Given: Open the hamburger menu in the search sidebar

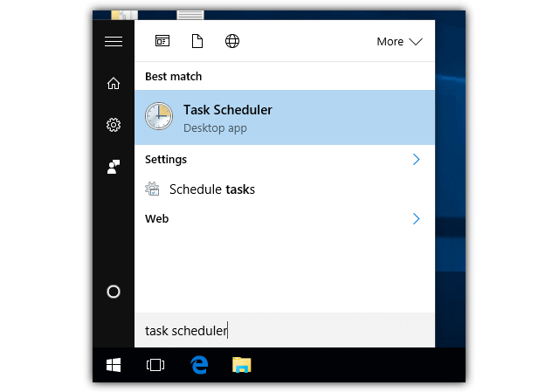Looking at the screenshot, I should tap(114, 41).
